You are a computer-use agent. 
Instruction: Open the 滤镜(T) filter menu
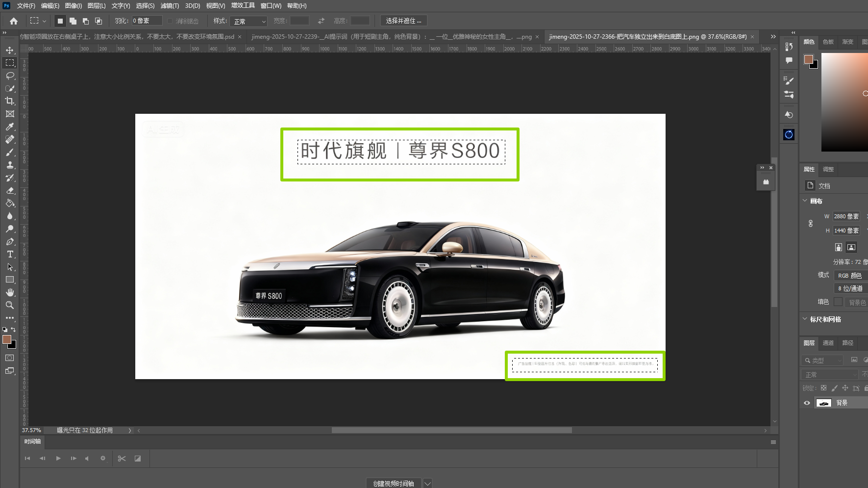click(x=170, y=6)
